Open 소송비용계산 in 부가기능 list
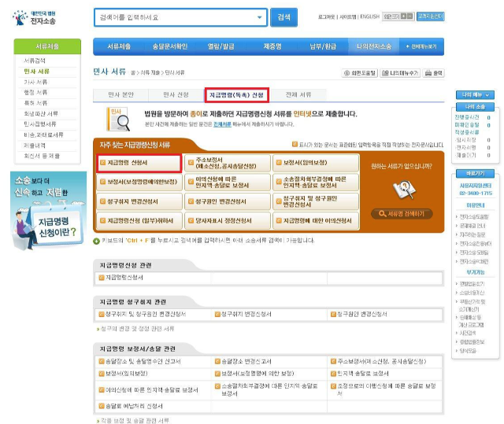This screenshot has height=424, width=504. click(x=472, y=293)
